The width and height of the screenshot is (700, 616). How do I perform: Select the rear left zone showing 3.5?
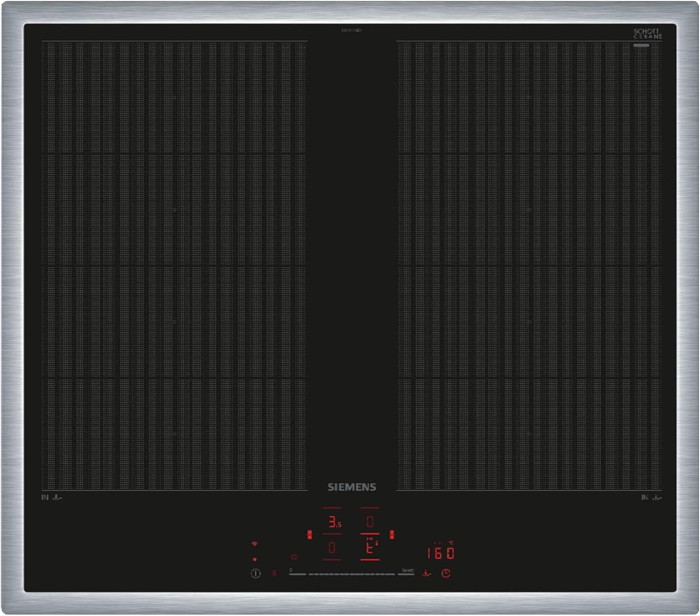coord(334,522)
